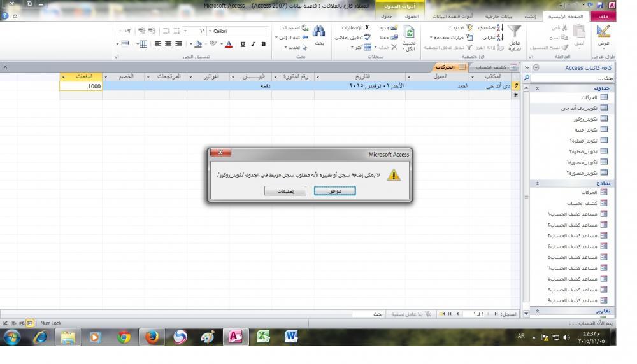Switch to the كشف الحساب document tab
Viewport: 637px width, 364px height.
point(494,67)
